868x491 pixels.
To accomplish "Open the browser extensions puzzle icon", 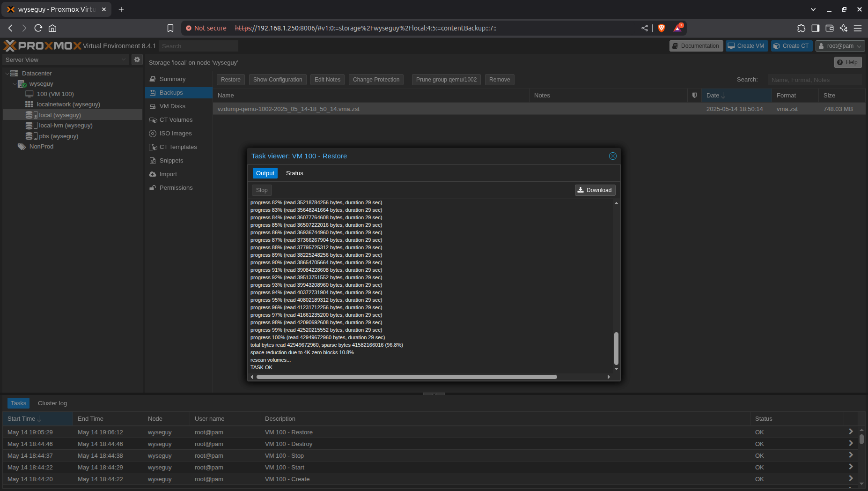I will point(801,28).
